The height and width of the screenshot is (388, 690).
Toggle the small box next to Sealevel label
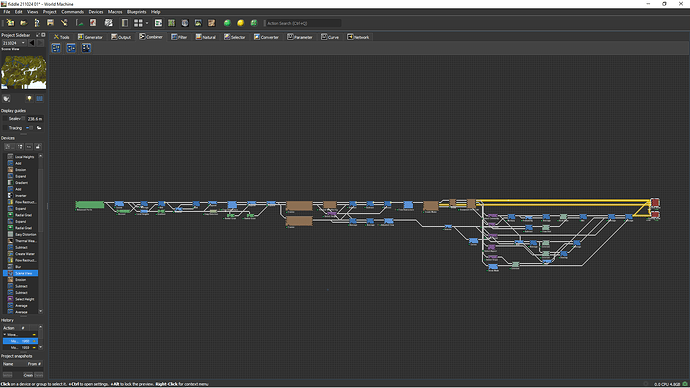[23, 119]
